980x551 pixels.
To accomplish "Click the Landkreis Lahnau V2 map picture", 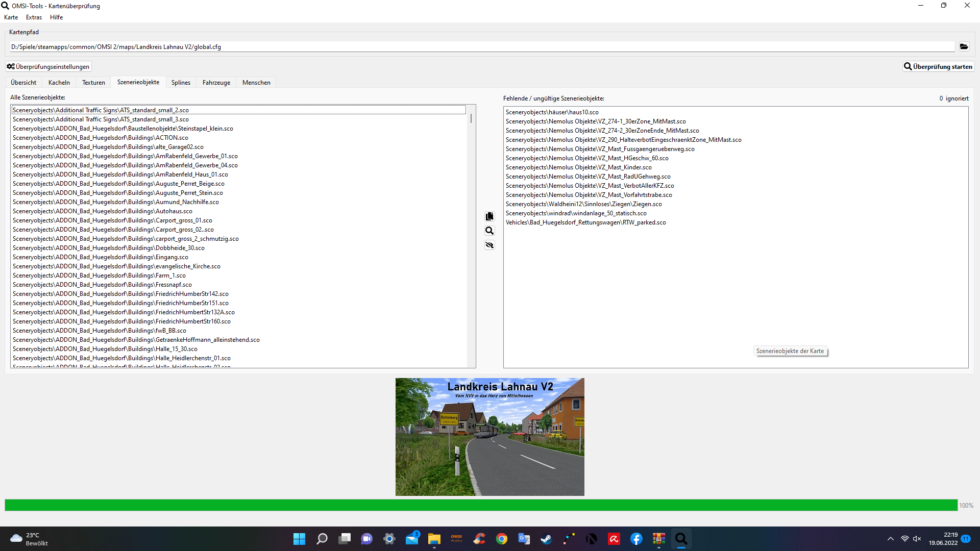I will [489, 437].
